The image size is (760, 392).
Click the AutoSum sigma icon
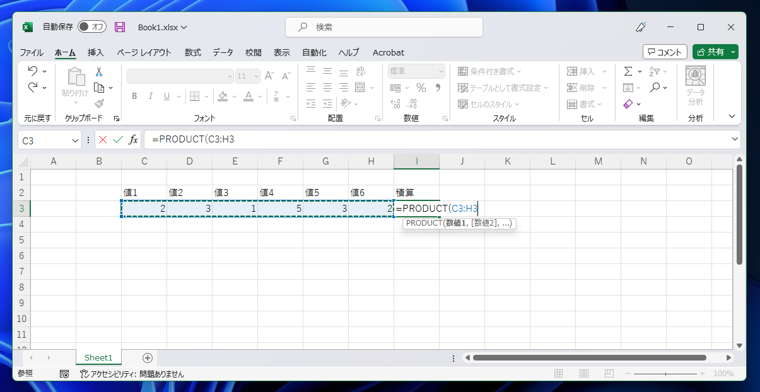tap(628, 72)
